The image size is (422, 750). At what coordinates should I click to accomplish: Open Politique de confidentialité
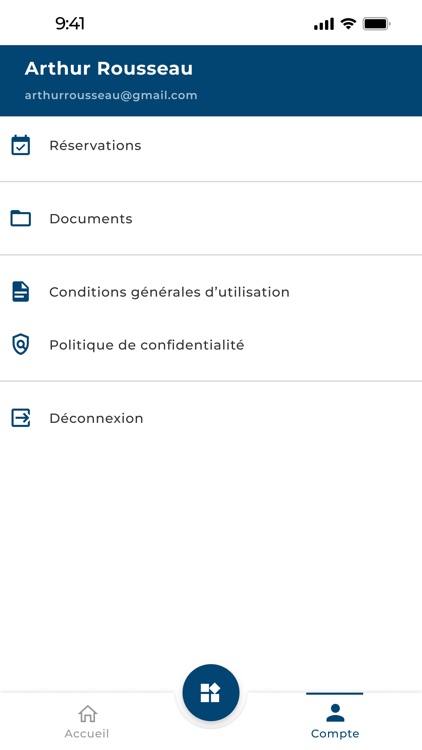211,344
